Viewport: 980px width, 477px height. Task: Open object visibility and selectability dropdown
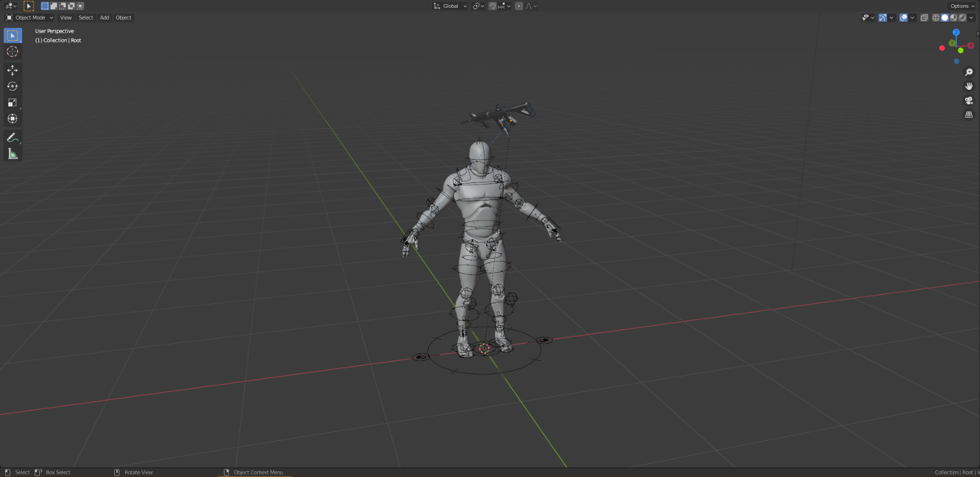coord(867,17)
